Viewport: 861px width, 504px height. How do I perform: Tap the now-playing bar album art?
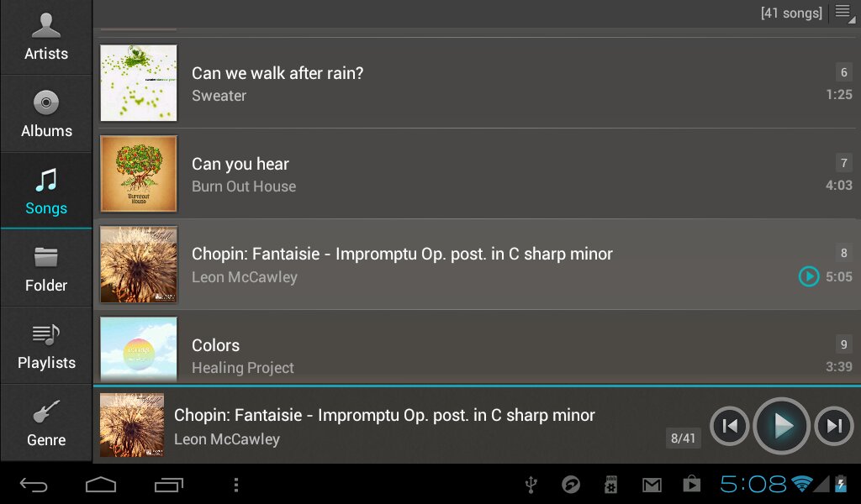(132, 425)
